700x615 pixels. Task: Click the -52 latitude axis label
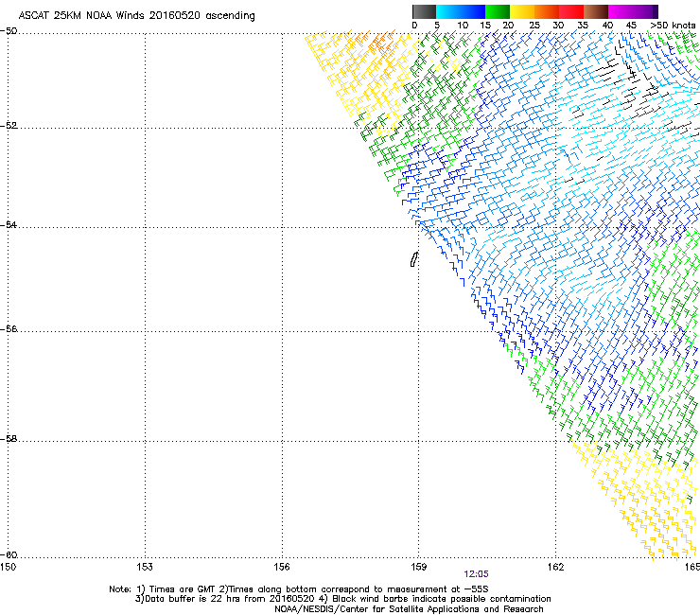coord(9,126)
